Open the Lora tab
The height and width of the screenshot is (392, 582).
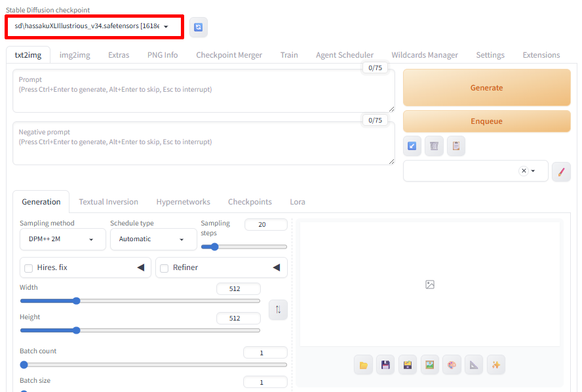[x=298, y=202]
